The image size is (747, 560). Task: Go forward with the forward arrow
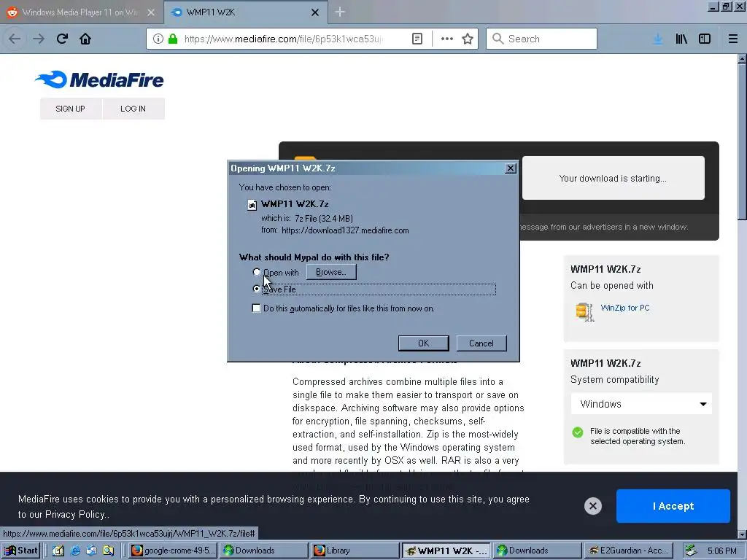[39, 39]
